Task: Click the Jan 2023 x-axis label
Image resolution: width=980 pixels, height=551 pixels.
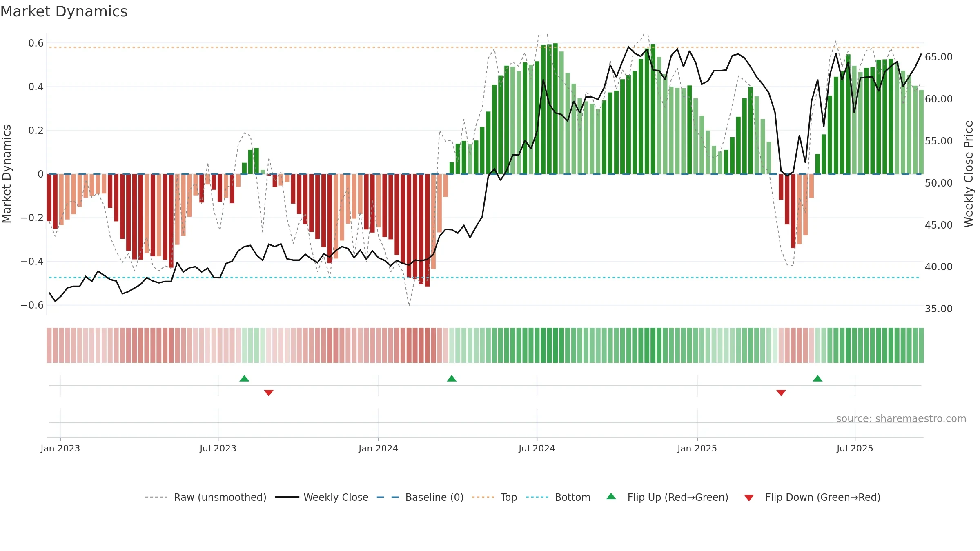Action: click(x=60, y=448)
